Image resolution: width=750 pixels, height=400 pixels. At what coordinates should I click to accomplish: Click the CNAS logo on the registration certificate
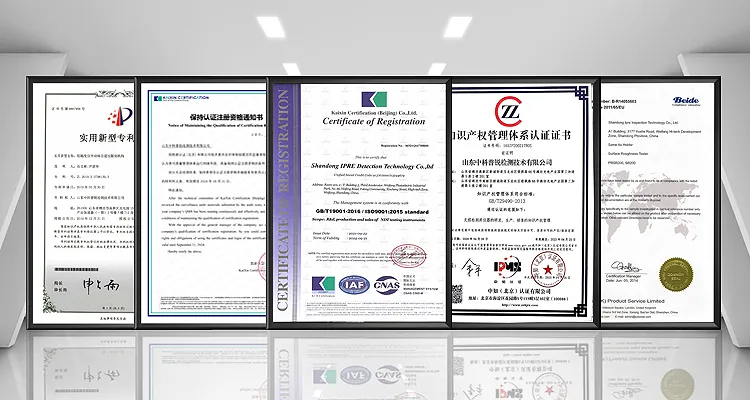click(x=387, y=285)
